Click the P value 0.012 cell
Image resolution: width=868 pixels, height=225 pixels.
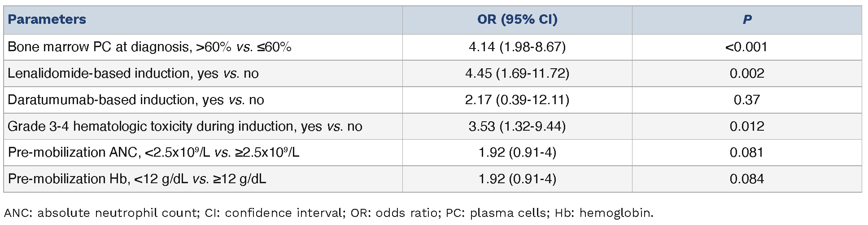746,126
